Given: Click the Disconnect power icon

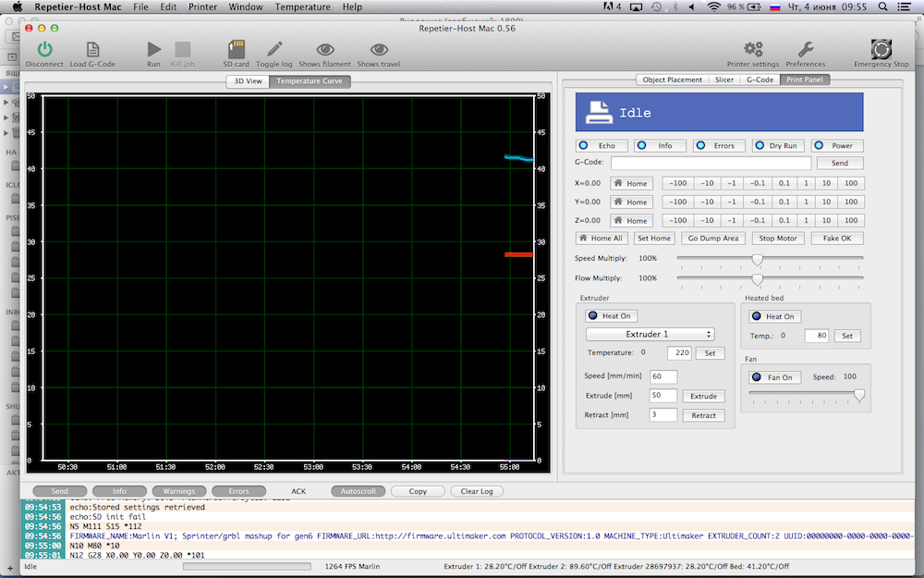Looking at the screenshot, I should click(44, 50).
